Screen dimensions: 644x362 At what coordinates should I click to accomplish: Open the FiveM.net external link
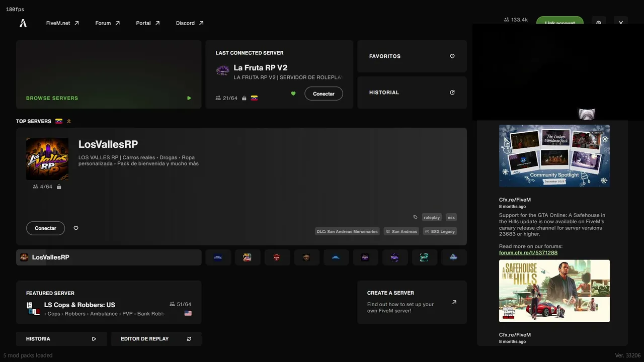pyautogui.click(x=62, y=23)
